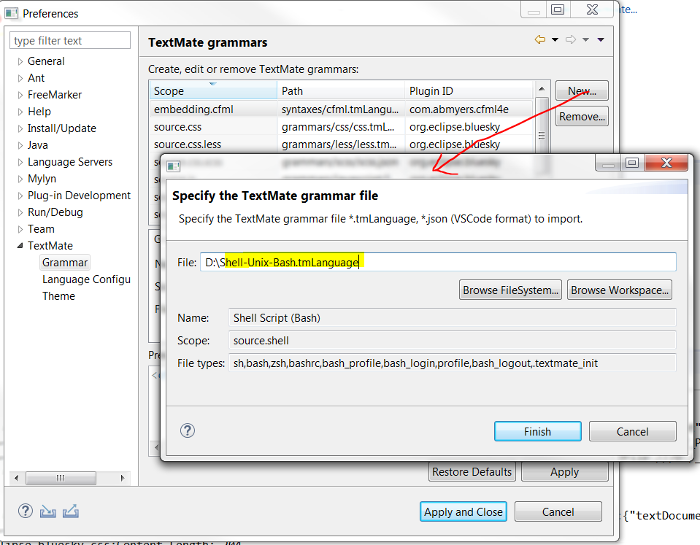Expand the FreeMarker tree node
This screenshot has width=700, height=545.
pyautogui.click(x=20, y=95)
